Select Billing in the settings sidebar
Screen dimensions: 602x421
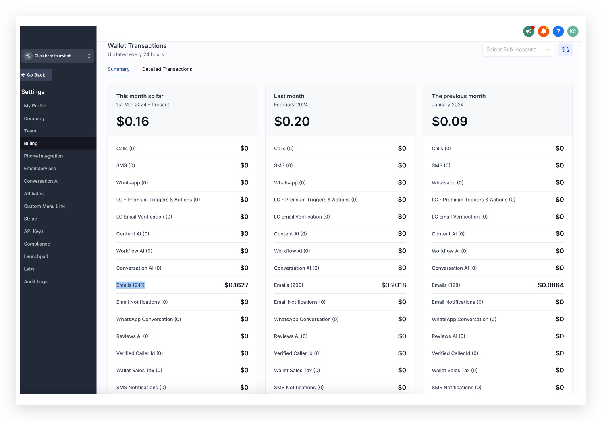click(58, 143)
